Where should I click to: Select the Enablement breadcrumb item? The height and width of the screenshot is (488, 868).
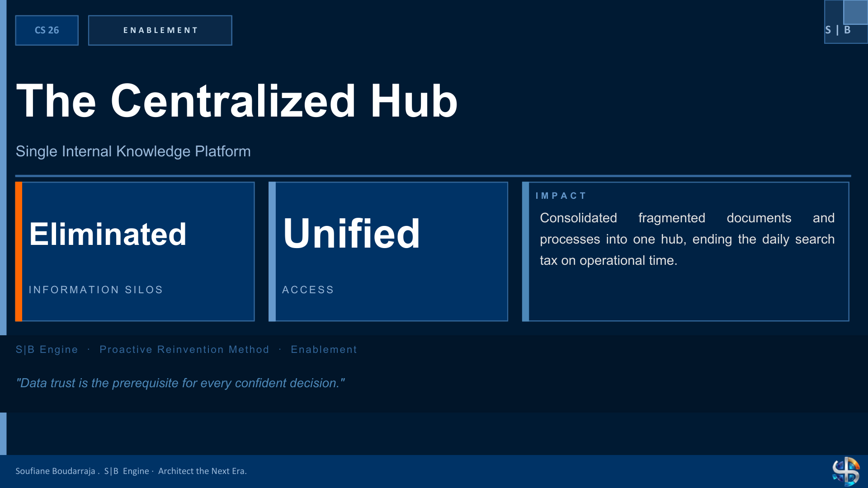coord(324,350)
